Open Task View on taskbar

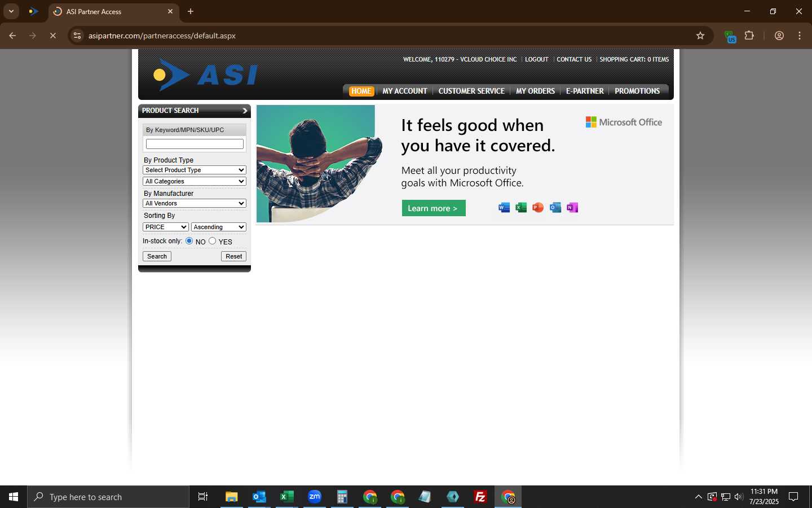tap(203, 497)
